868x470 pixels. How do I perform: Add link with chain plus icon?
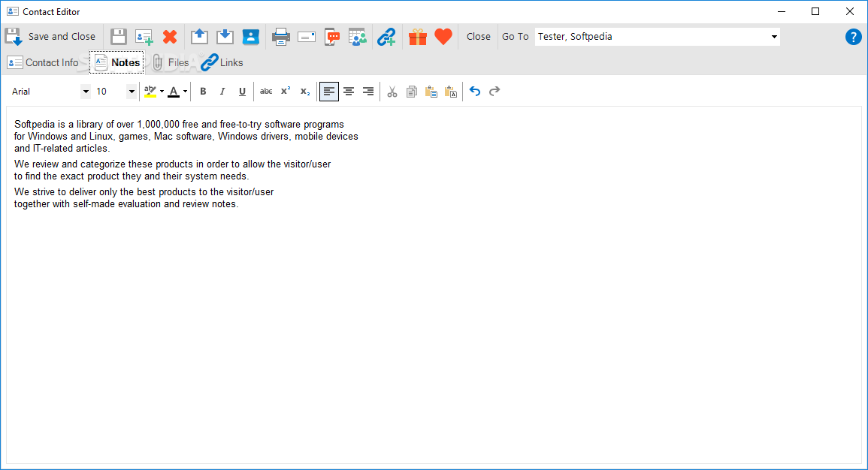pos(386,37)
